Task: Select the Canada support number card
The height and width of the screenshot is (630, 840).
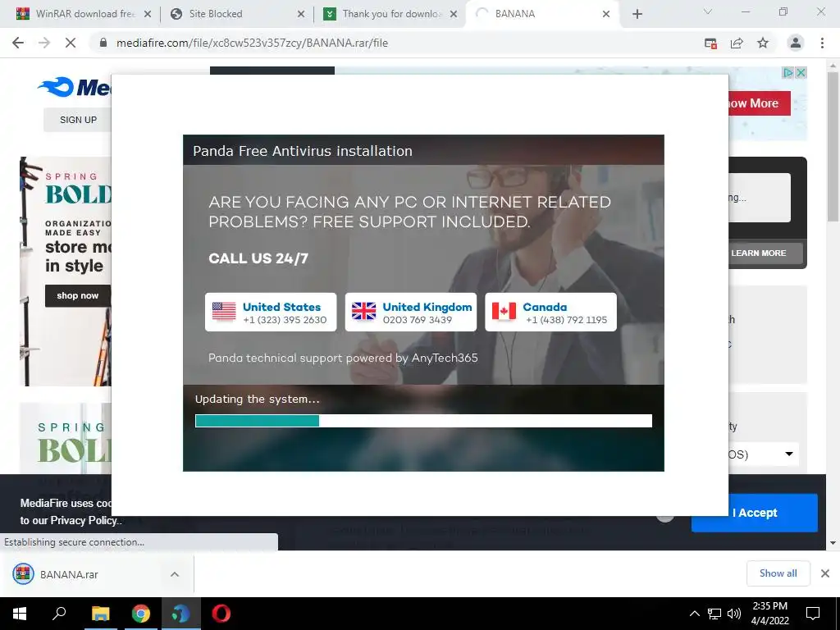Action: tap(550, 313)
